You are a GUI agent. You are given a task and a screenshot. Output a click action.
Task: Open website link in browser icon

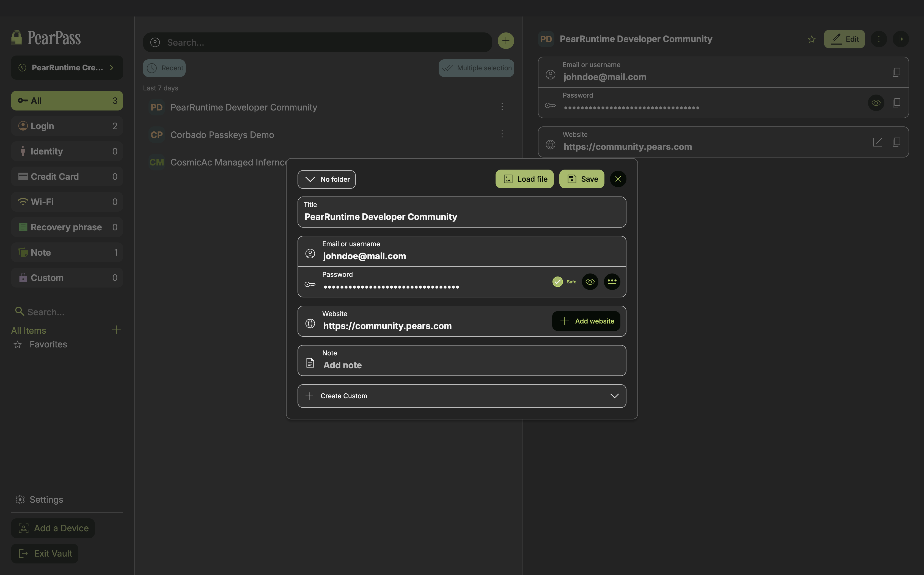pos(877,142)
